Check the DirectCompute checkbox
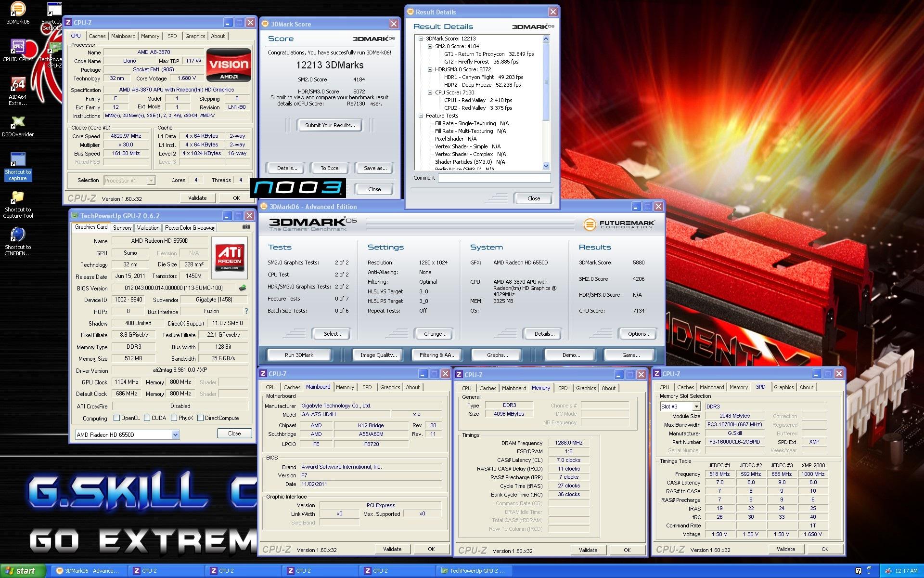 coord(200,418)
